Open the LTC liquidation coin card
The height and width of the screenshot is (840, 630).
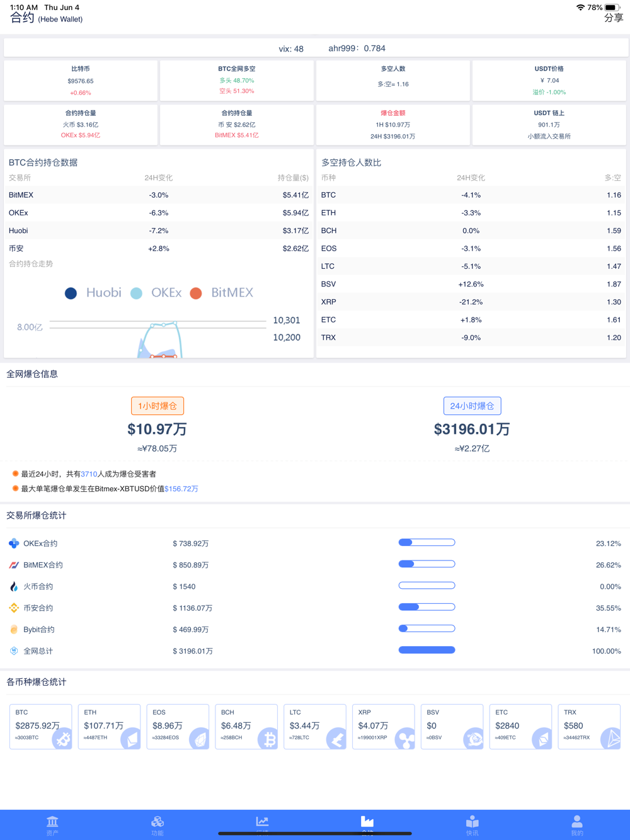(315, 727)
